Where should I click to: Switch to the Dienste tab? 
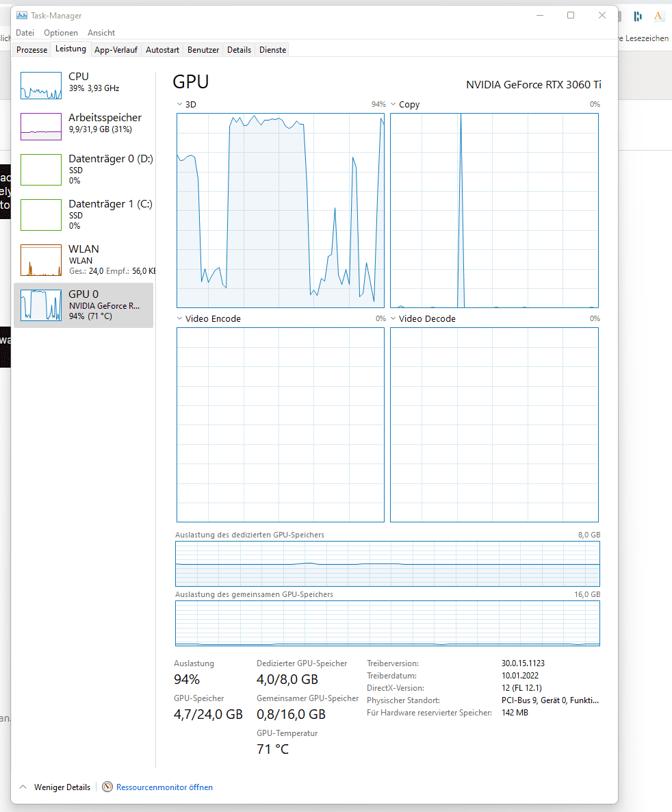point(272,50)
